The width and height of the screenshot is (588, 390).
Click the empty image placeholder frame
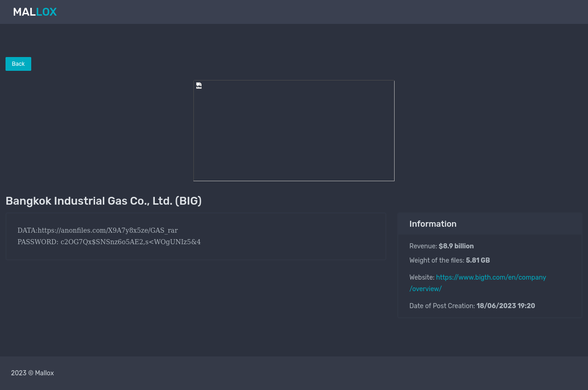[294, 131]
